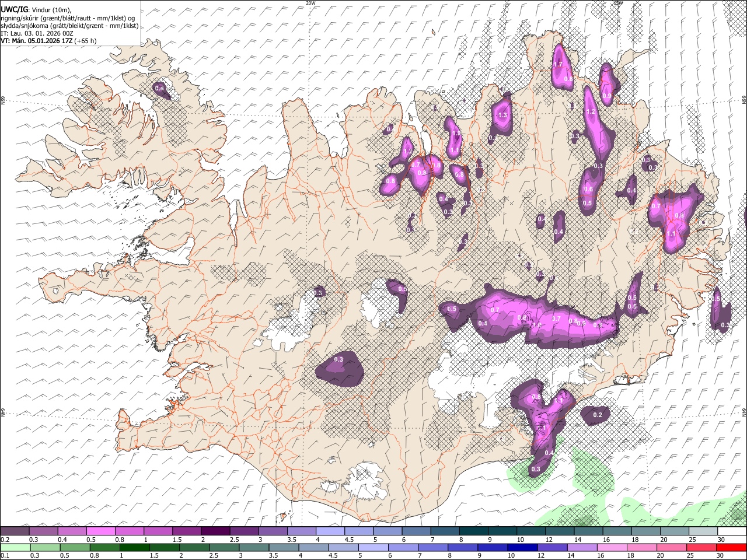Select the lavender 4 swatch in snow legend

click(330, 531)
